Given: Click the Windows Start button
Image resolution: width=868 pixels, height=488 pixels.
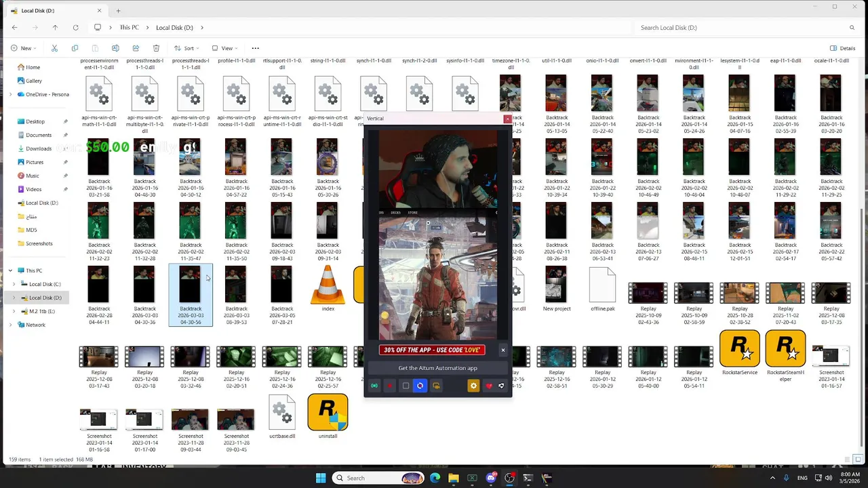Looking at the screenshot, I should coord(321,478).
